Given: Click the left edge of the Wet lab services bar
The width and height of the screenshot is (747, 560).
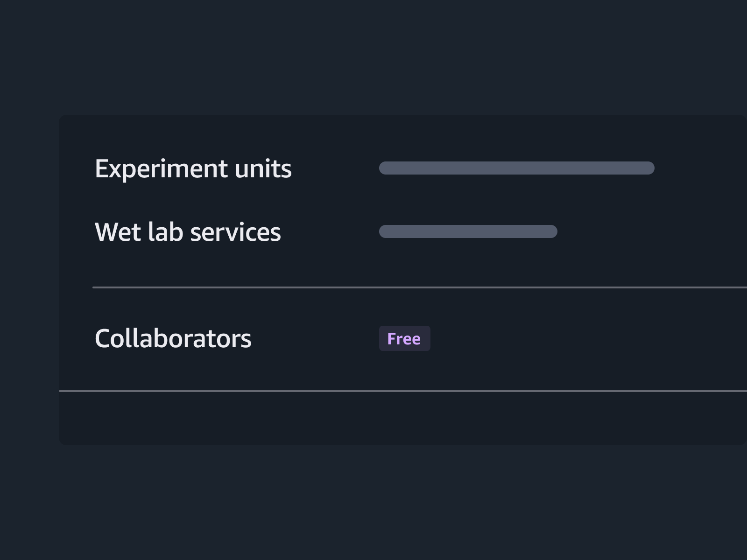Looking at the screenshot, I should [x=384, y=231].
